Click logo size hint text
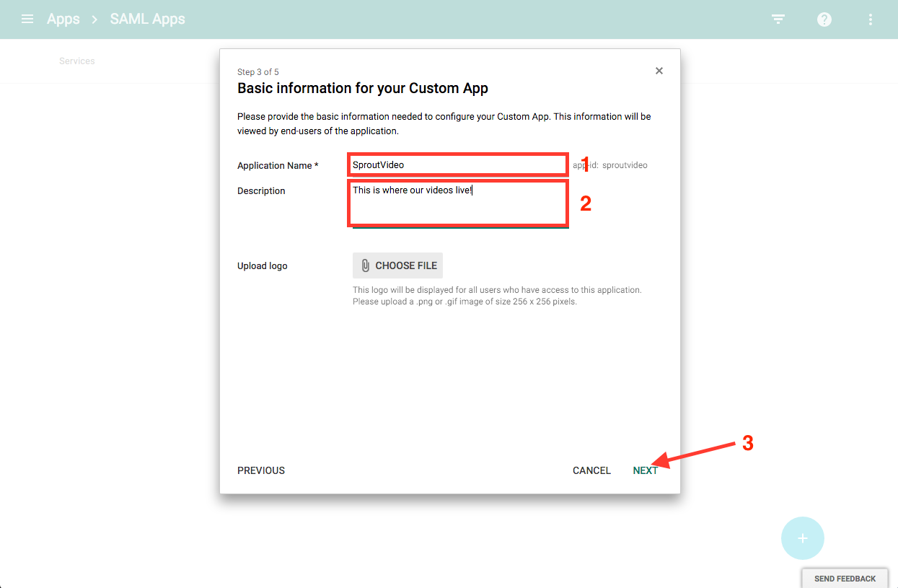 click(x=497, y=296)
